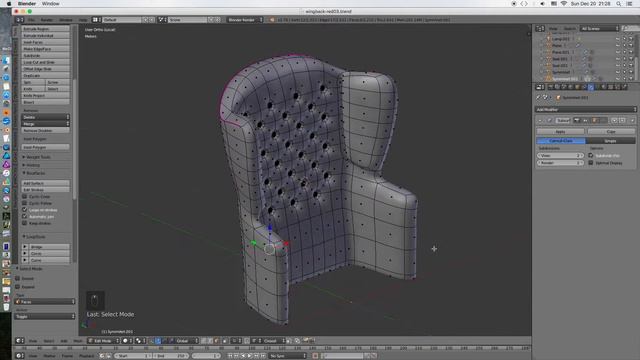This screenshot has width=640, height=360.
Task: Click the timeline play button
Action: [x=250, y=356]
